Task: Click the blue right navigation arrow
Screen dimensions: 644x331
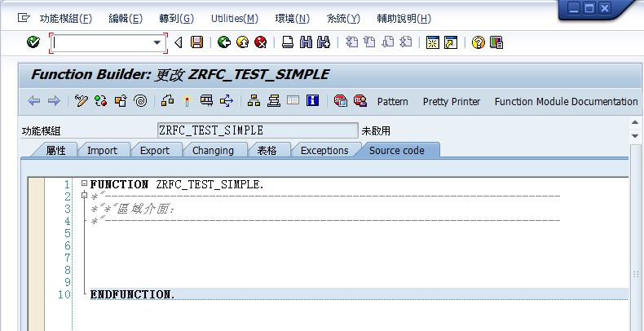Action: (55, 101)
